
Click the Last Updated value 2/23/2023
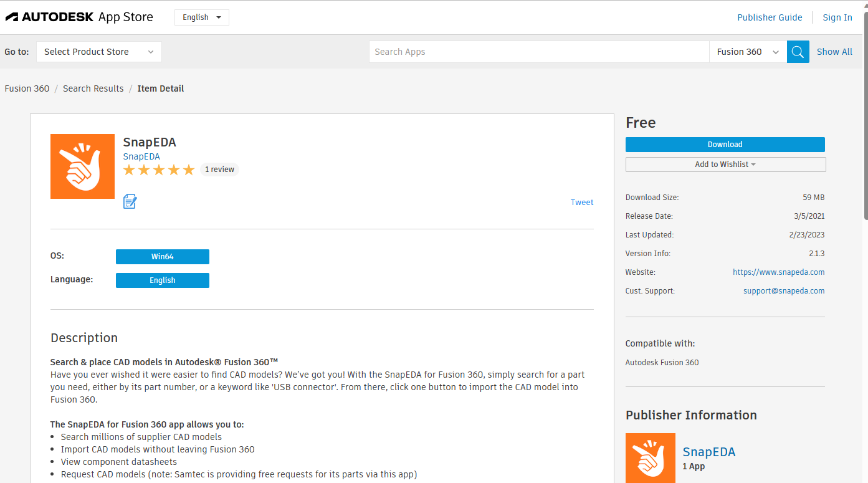(x=806, y=235)
